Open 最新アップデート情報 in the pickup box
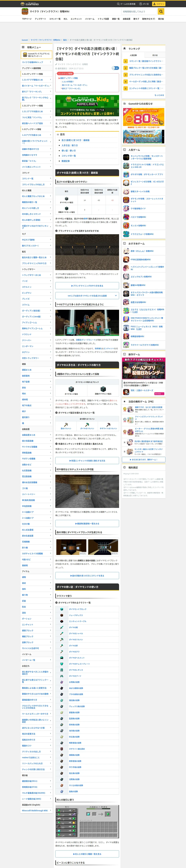 tap(69, 78)
